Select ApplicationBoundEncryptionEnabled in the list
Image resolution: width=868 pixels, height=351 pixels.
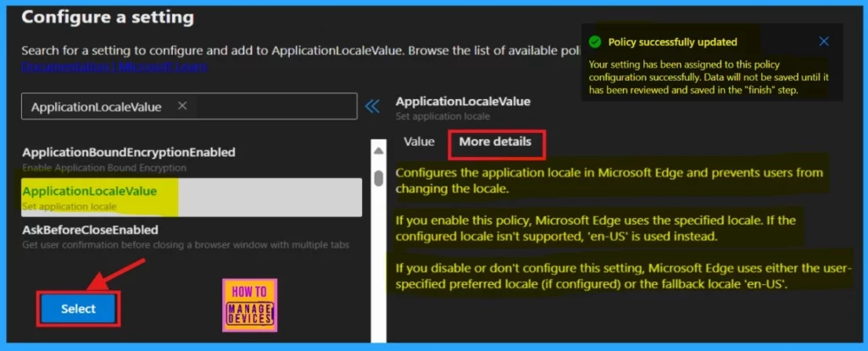click(x=191, y=159)
